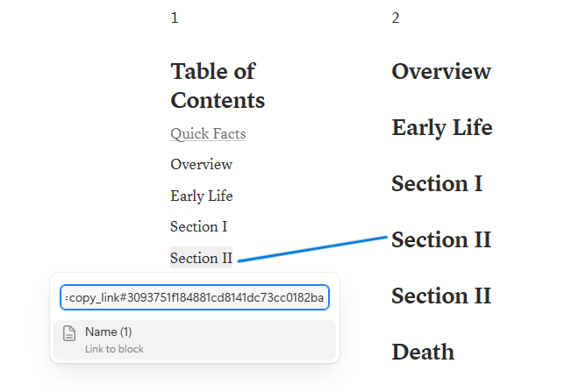The width and height of the screenshot is (579, 392).
Task: Click the large Early Life heading
Action: 442,128
